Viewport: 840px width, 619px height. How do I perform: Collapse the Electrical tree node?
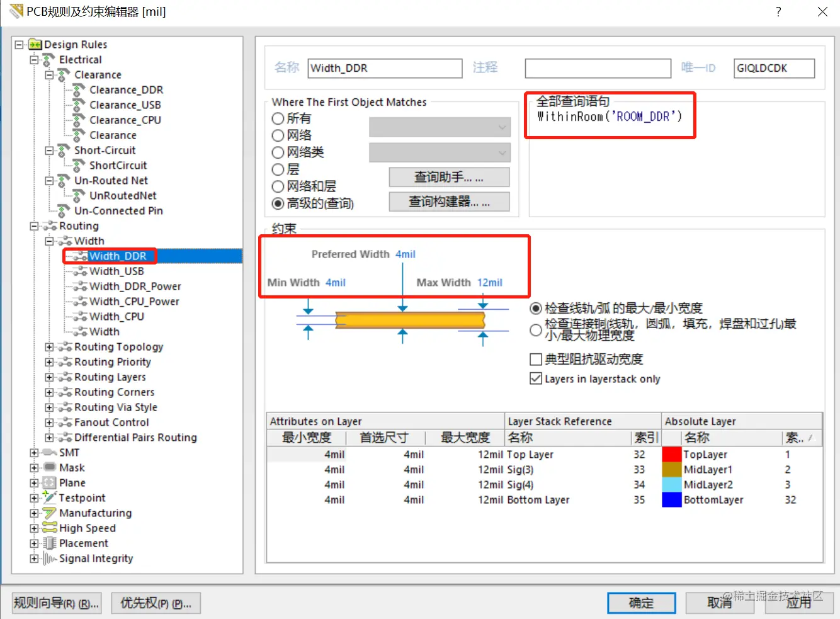[34, 60]
